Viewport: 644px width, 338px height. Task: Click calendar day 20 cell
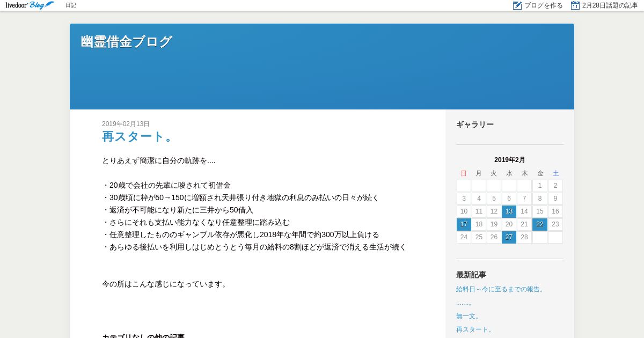click(509, 224)
